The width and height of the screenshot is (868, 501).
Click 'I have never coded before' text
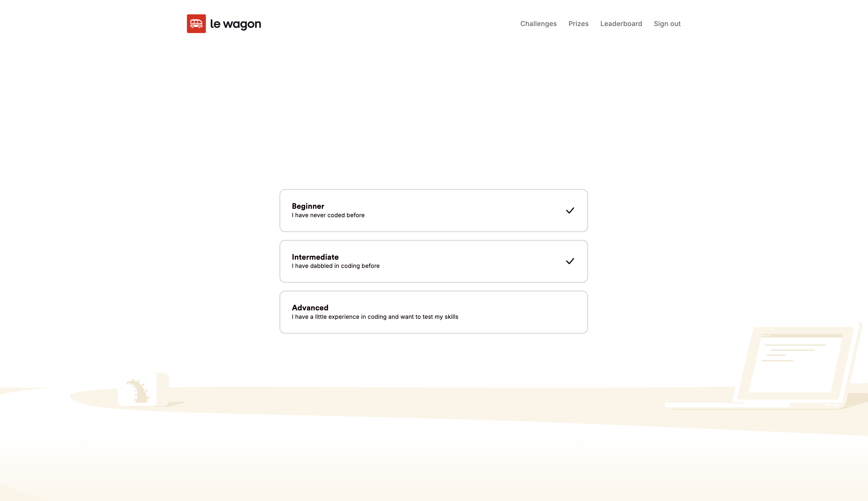tap(328, 216)
